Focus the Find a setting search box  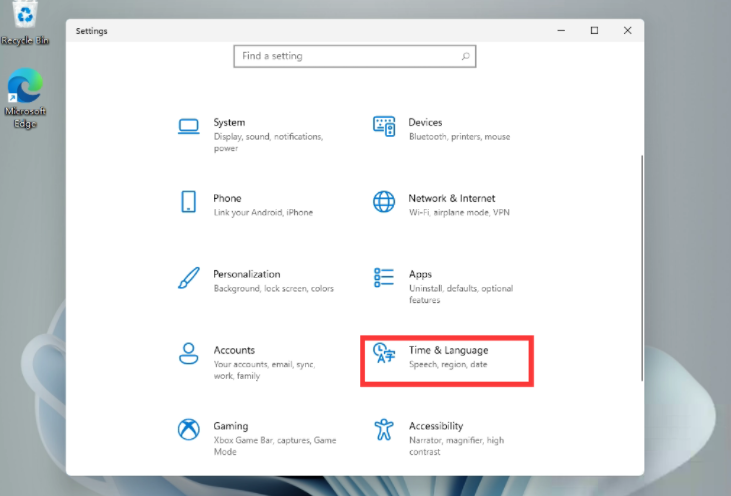click(345, 57)
